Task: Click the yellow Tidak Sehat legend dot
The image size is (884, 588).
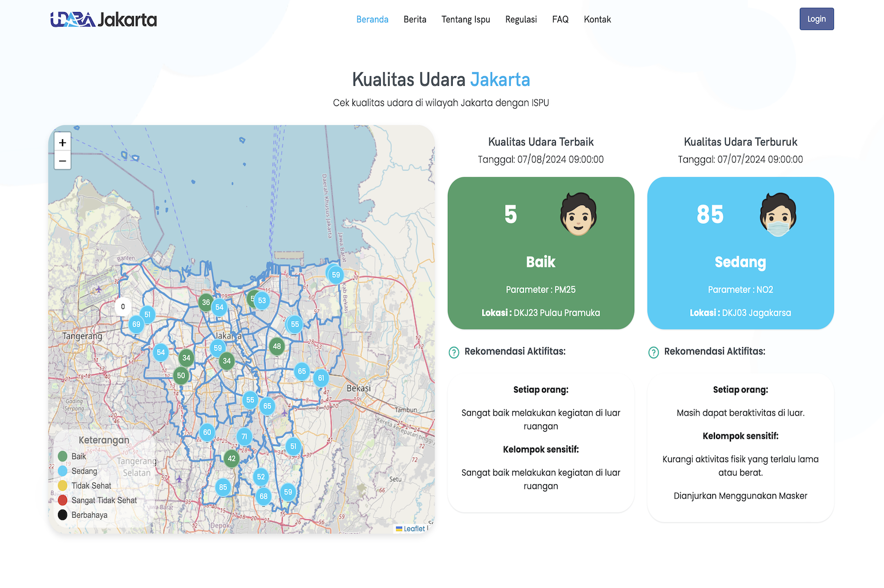Action: (62, 486)
